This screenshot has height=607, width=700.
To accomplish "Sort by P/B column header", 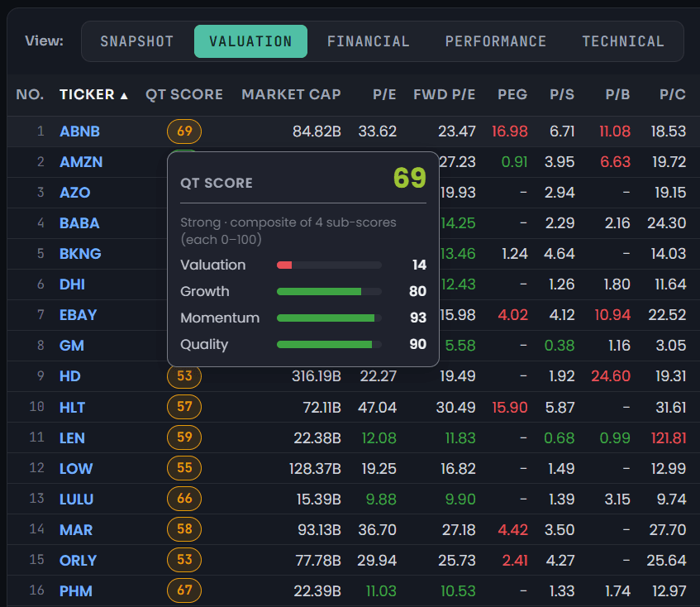I will [617, 95].
